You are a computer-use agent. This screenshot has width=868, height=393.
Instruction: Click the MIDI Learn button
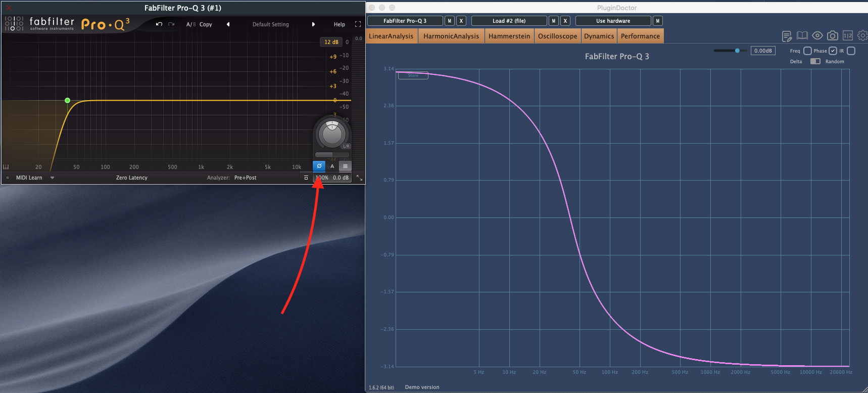coord(29,178)
